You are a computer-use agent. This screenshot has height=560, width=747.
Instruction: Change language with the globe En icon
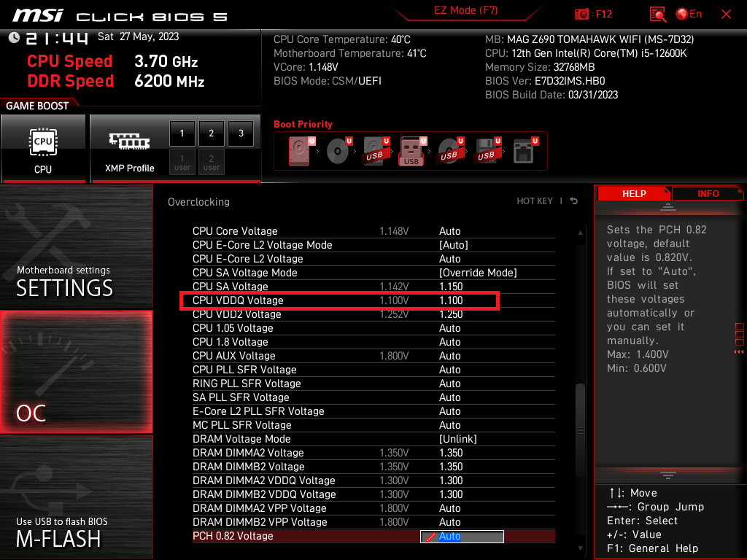click(689, 14)
